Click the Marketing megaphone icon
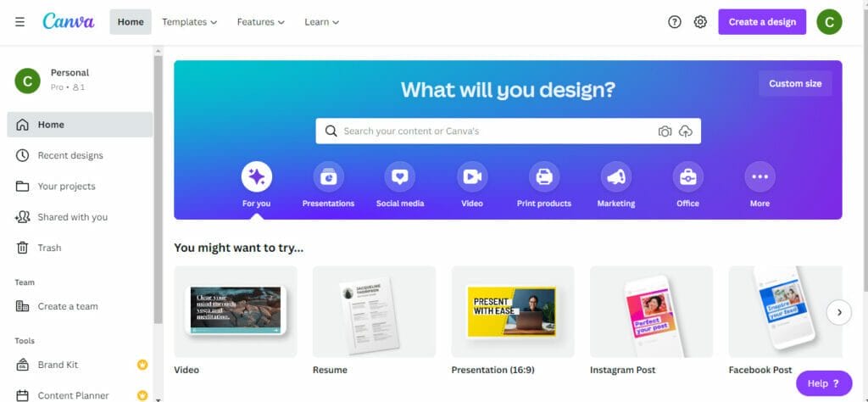Image resolution: width=868 pixels, height=402 pixels. pyautogui.click(x=616, y=176)
